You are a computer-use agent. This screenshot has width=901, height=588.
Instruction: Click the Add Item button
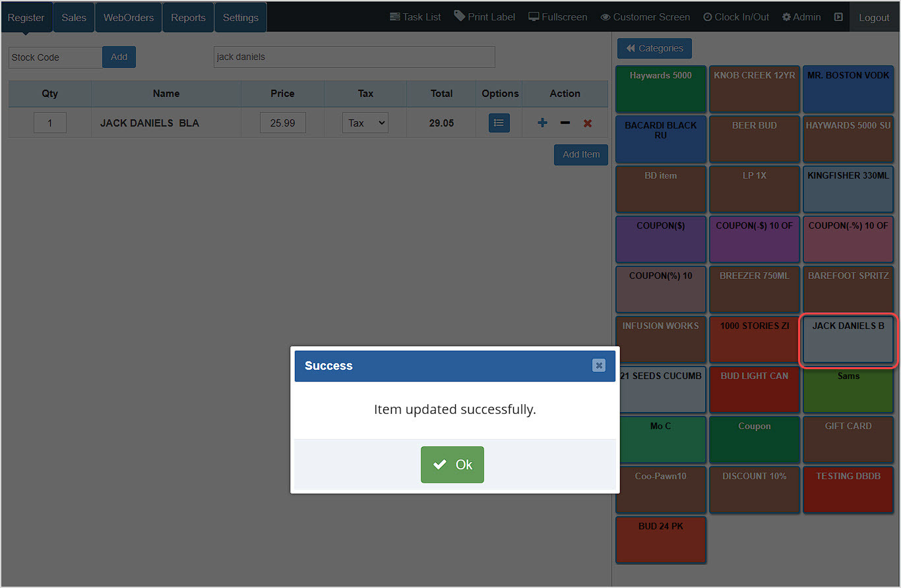pyautogui.click(x=580, y=154)
